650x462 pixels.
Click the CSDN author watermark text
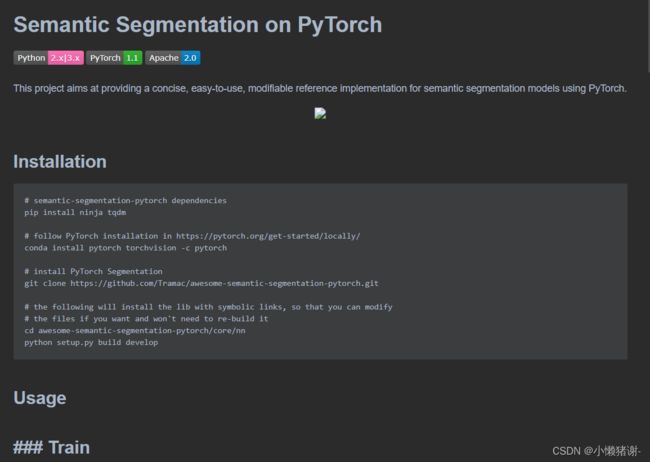tap(596, 451)
